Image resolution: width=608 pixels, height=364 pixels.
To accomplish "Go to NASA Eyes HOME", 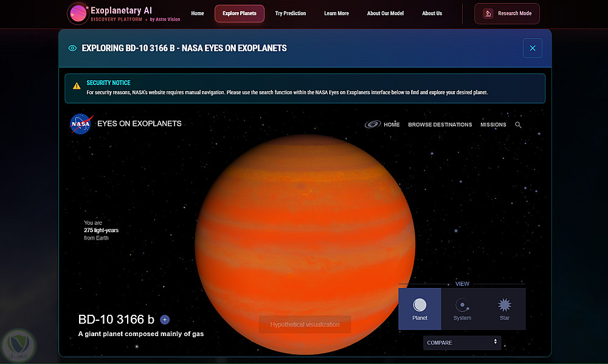I will 392,125.
